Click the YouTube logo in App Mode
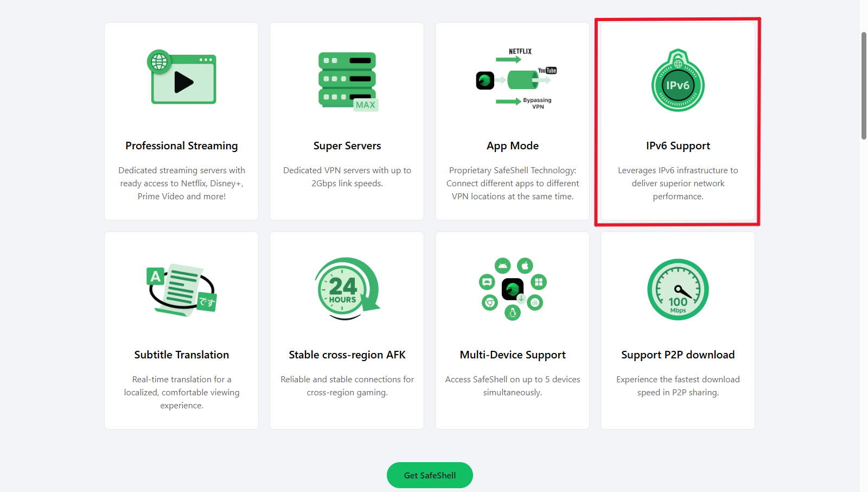 548,70
